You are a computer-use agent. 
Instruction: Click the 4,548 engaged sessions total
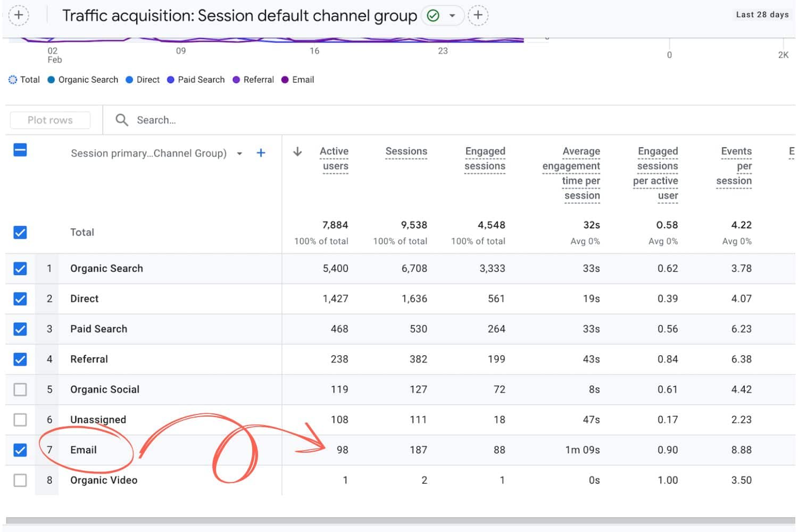tap(492, 225)
